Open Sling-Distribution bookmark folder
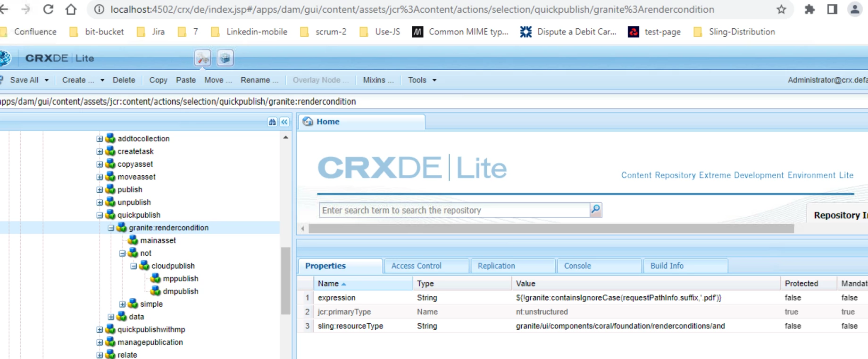 tap(734, 32)
